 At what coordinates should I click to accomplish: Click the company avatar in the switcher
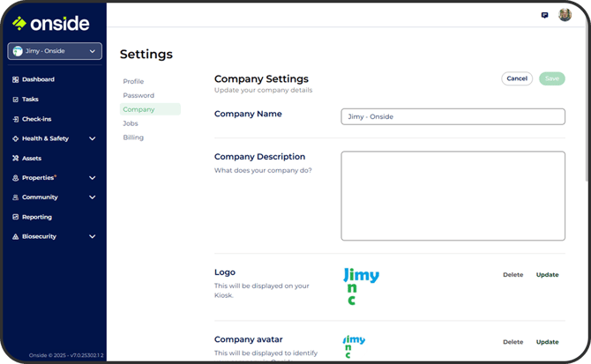coord(18,51)
